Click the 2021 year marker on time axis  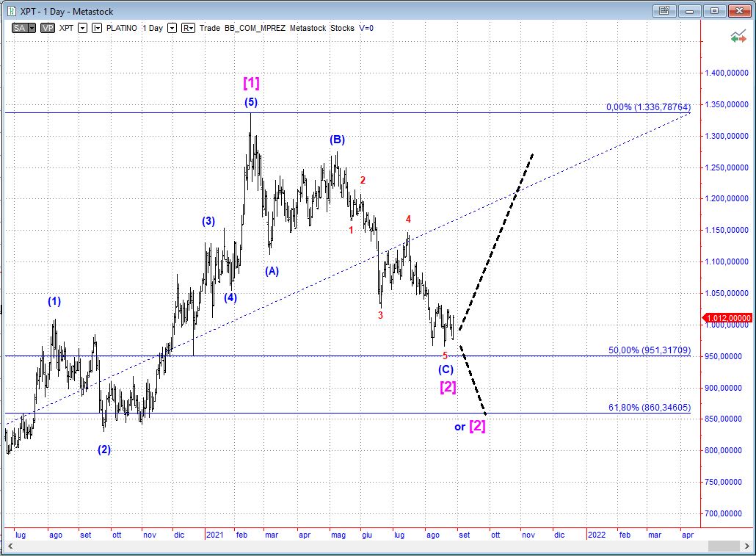214,535
